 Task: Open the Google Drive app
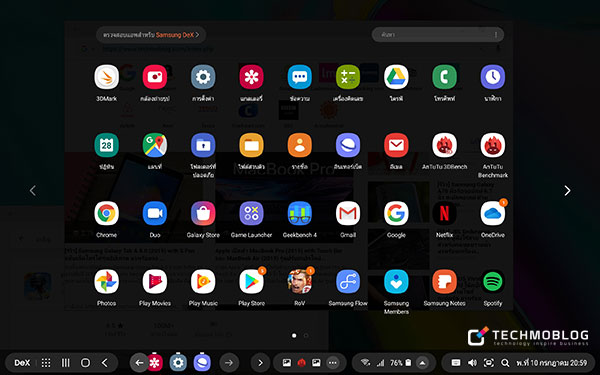(x=396, y=77)
